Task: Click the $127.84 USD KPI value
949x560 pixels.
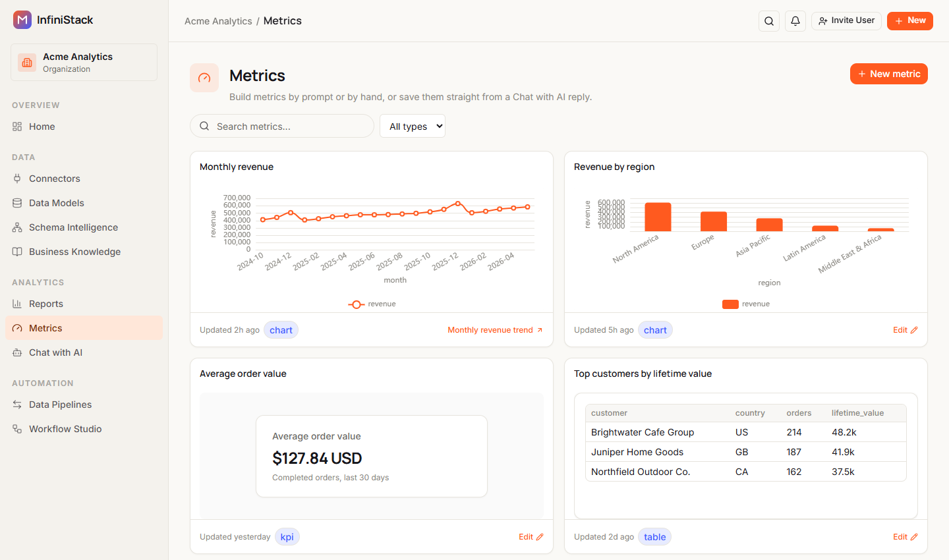Action: [317, 459]
